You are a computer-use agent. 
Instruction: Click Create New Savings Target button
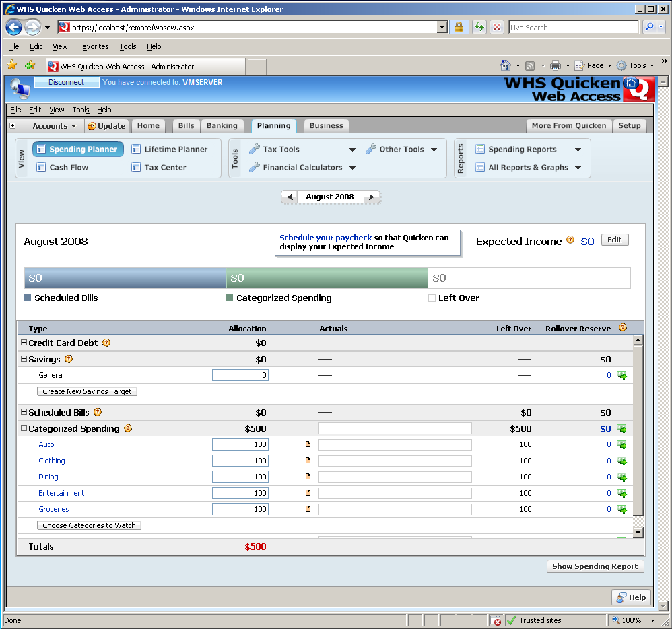coord(87,391)
